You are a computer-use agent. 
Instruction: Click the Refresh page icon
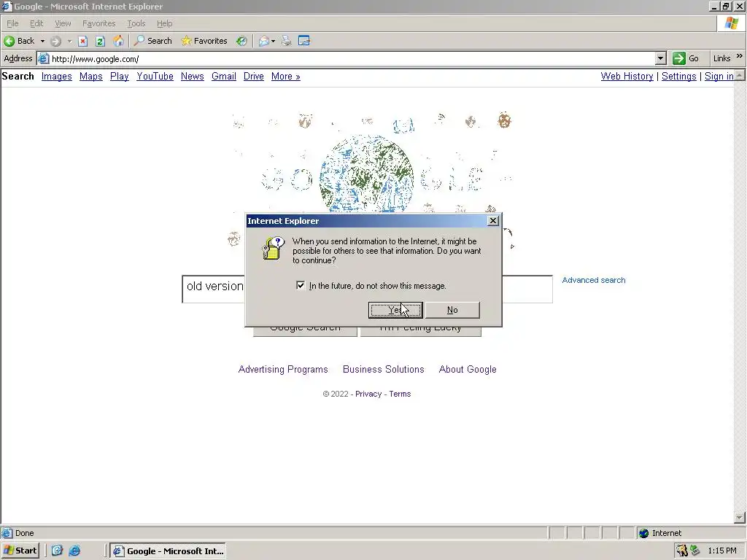pos(100,41)
